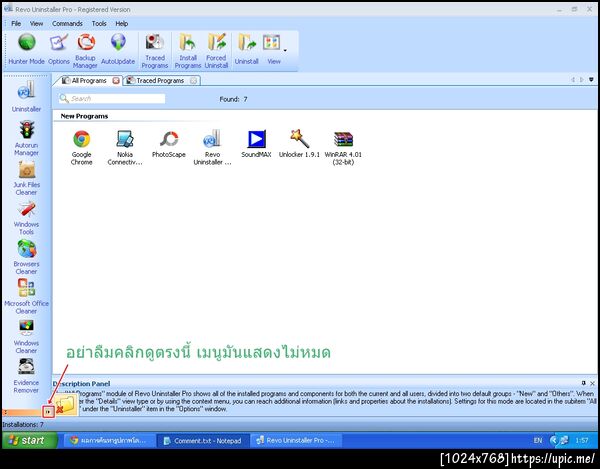Close the All Programs tab
The height and width of the screenshot is (469, 600).
(116, 81)
